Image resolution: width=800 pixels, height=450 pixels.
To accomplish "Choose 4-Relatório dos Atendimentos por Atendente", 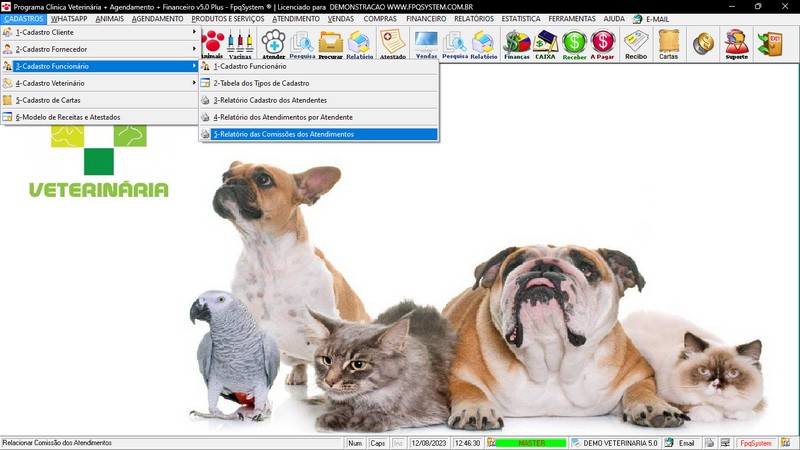I will point(319,117).
